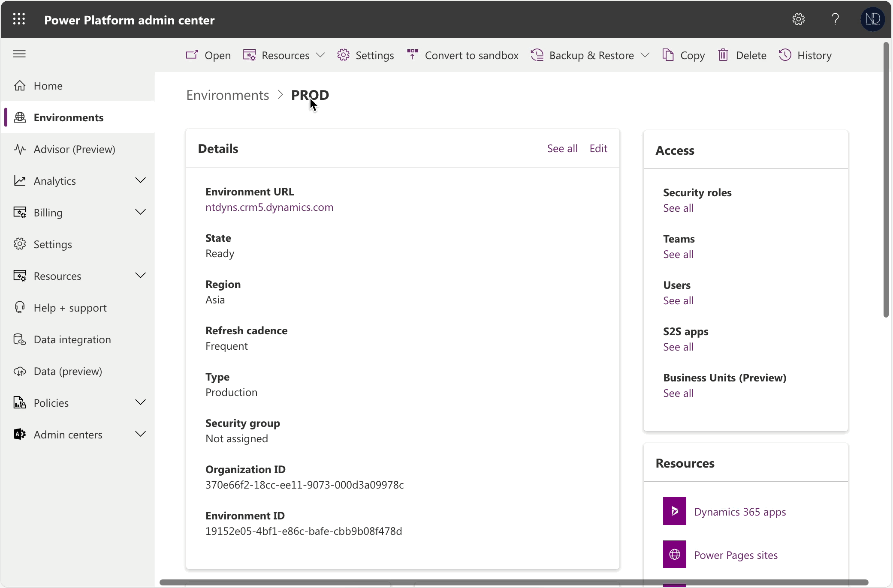Click Convert to sandbox toolbar icon
893x588 pixels.
[413, 55]
